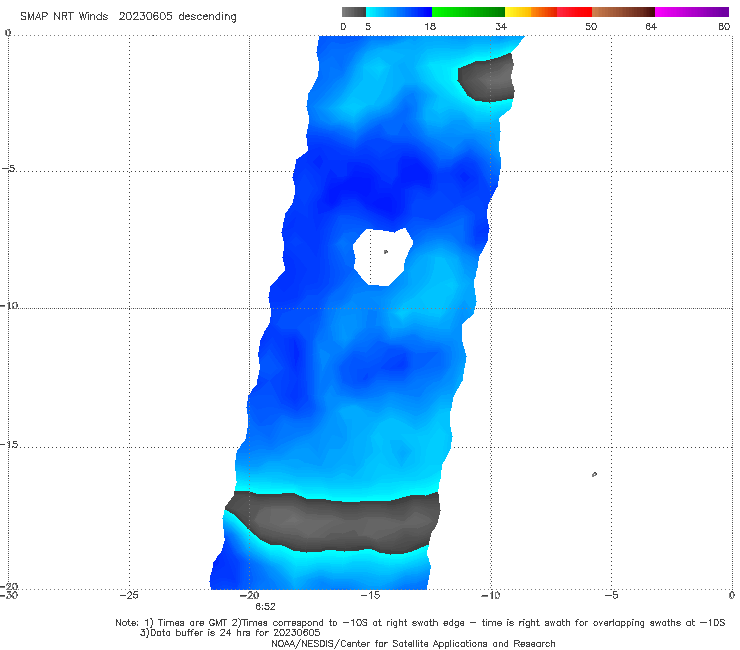Click the yellow-red 34-50 color bar segment
Screen dimensions: 740x650
tap(548, 12)
